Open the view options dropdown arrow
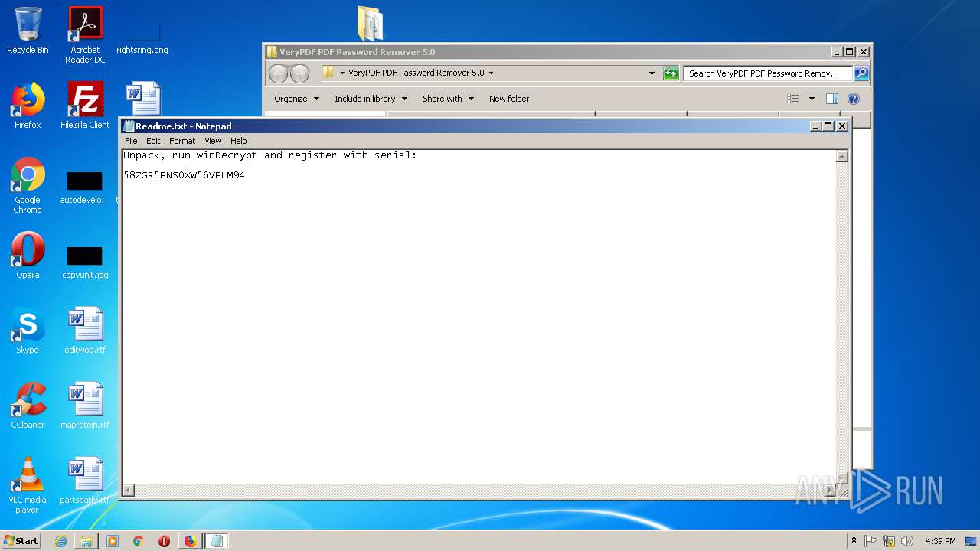 click(812, 99)
